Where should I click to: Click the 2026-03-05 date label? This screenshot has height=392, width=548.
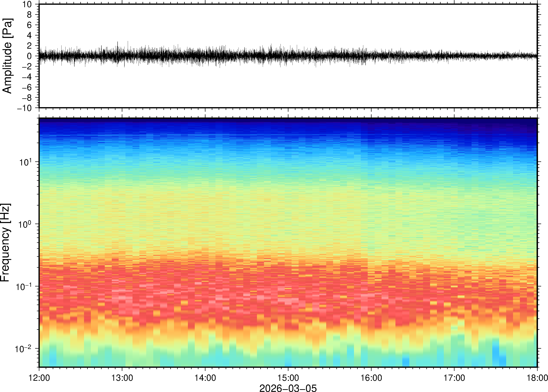coord(288,388)
